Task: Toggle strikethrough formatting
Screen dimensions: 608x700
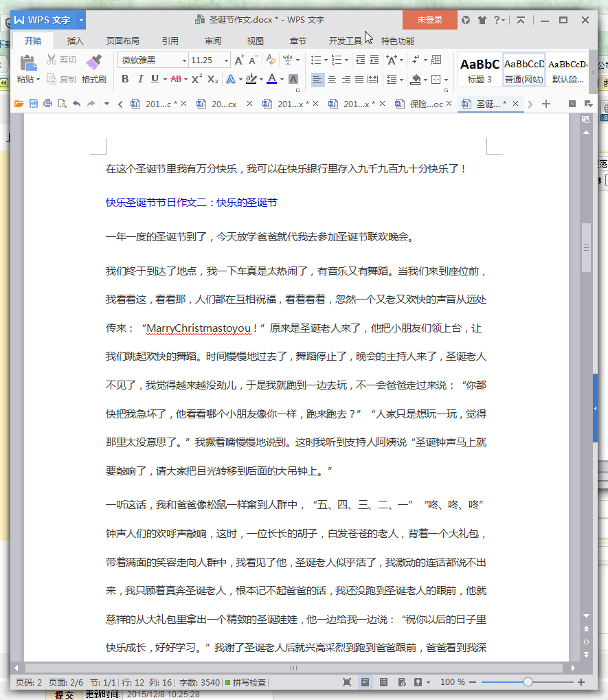Action: (x=176, y=79)
